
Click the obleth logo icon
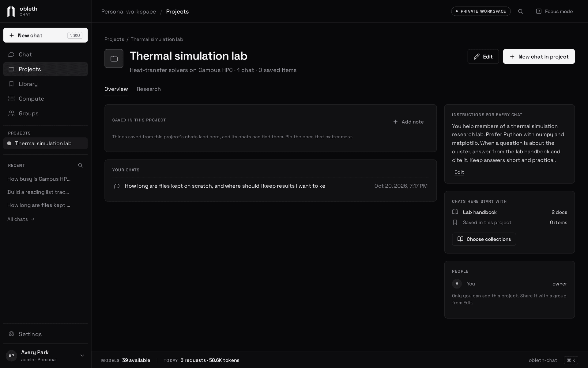coord(11,11)
